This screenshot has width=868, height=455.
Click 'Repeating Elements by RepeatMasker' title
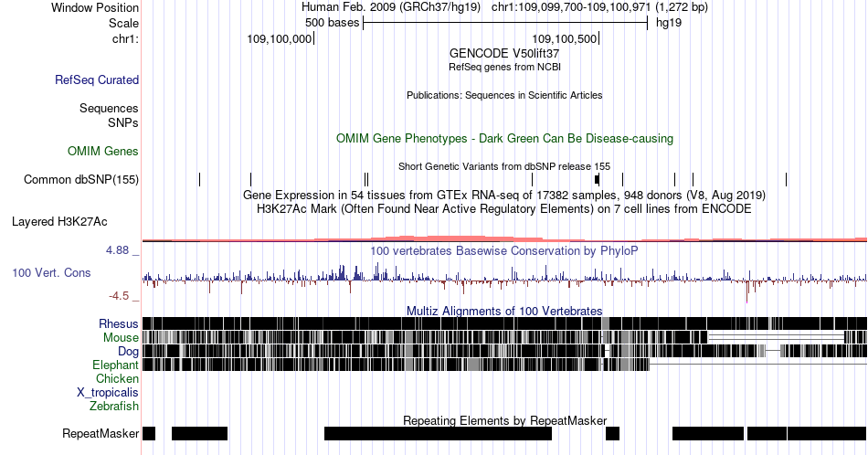point(504,420)
